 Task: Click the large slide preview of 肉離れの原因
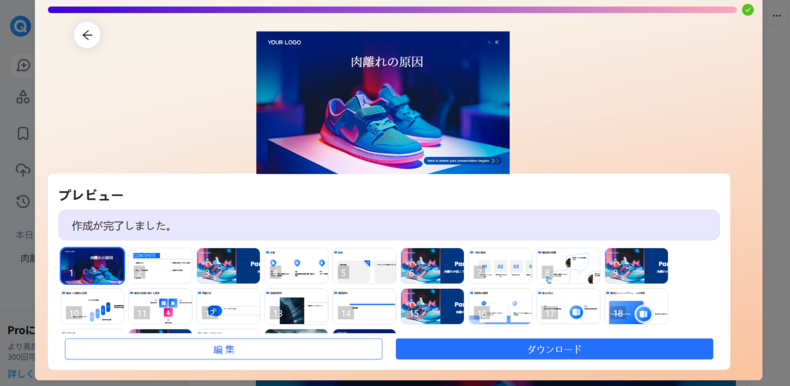[383, 103]
